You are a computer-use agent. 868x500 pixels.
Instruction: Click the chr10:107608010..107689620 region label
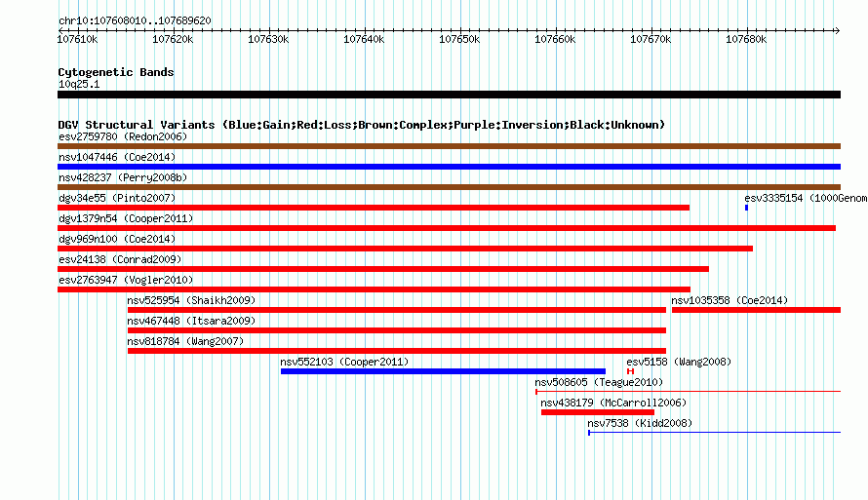click(x=135, y=20)
